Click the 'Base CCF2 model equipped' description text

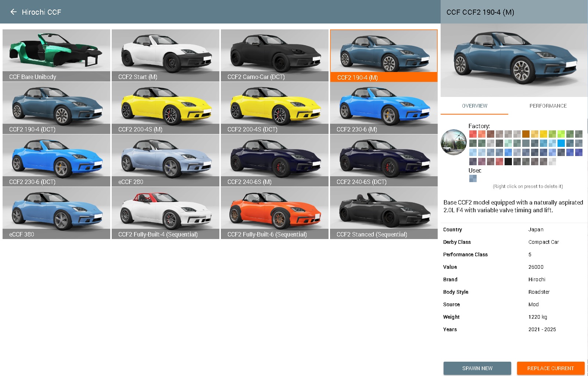513,206
